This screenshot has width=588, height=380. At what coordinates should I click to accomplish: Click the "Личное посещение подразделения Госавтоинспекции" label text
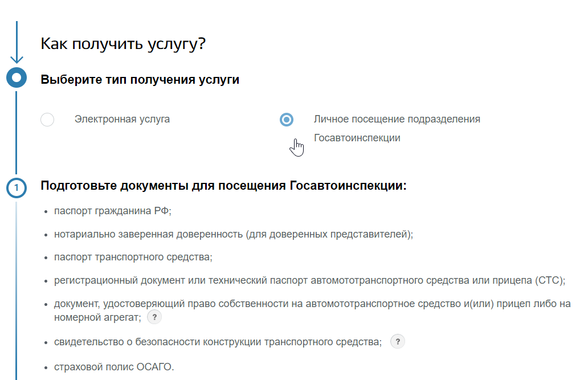click(397, 120)
